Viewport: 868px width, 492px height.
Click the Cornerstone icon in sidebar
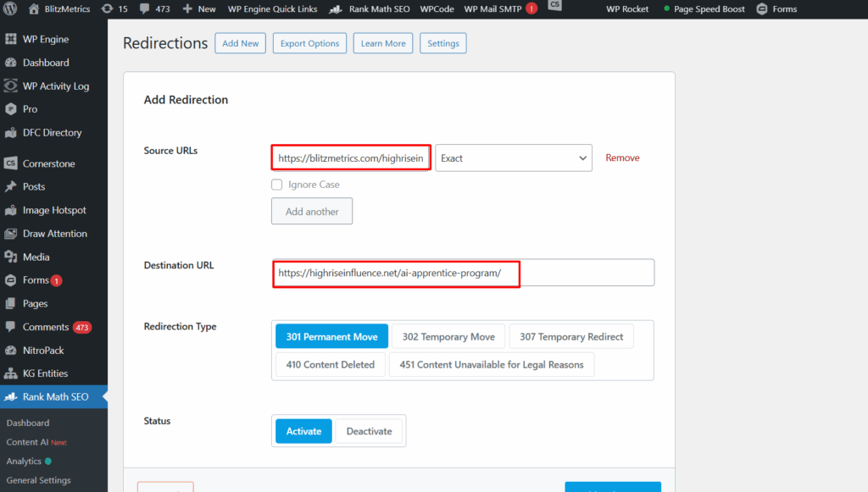click(x=11, y=163)
